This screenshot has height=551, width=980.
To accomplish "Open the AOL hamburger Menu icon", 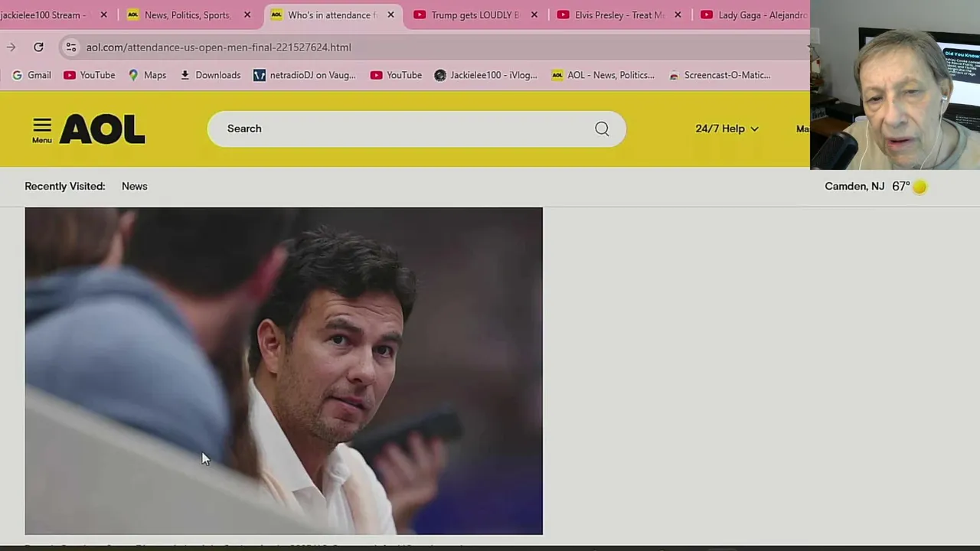I will point(42,129).
